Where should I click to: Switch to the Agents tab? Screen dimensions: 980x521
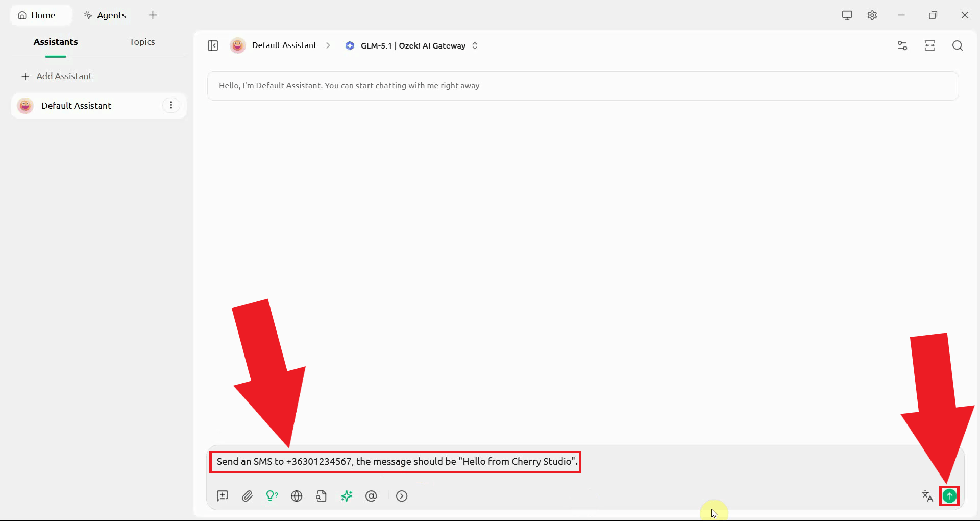pos(105,15)
